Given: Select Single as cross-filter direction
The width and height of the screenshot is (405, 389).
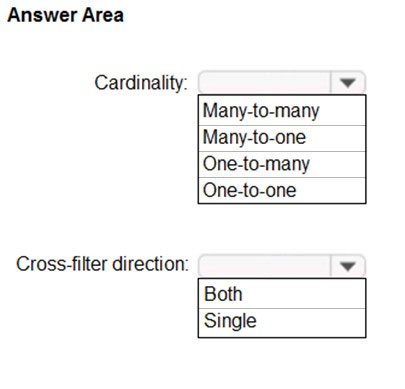Looking at the screenshot, I should (282, 323).
